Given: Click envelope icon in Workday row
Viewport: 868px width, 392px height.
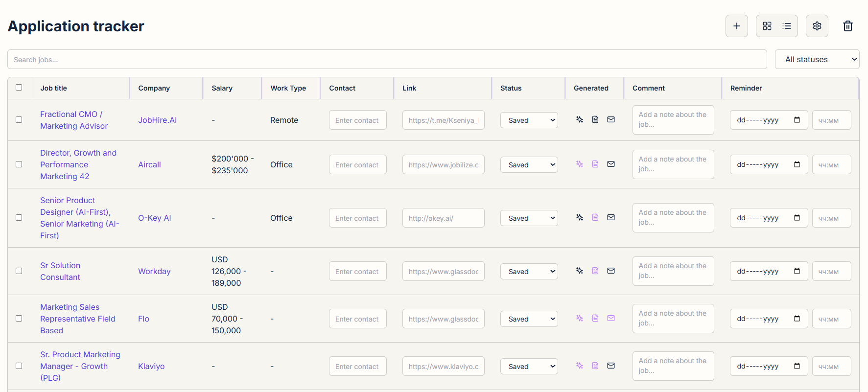Looking at the screenshot, I should click(x=610, y=271).
